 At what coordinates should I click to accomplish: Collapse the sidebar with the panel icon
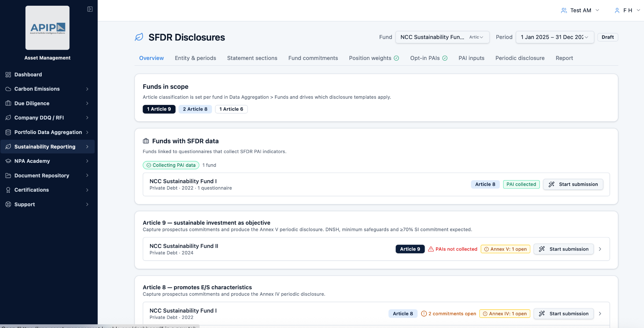coord(90,9)
